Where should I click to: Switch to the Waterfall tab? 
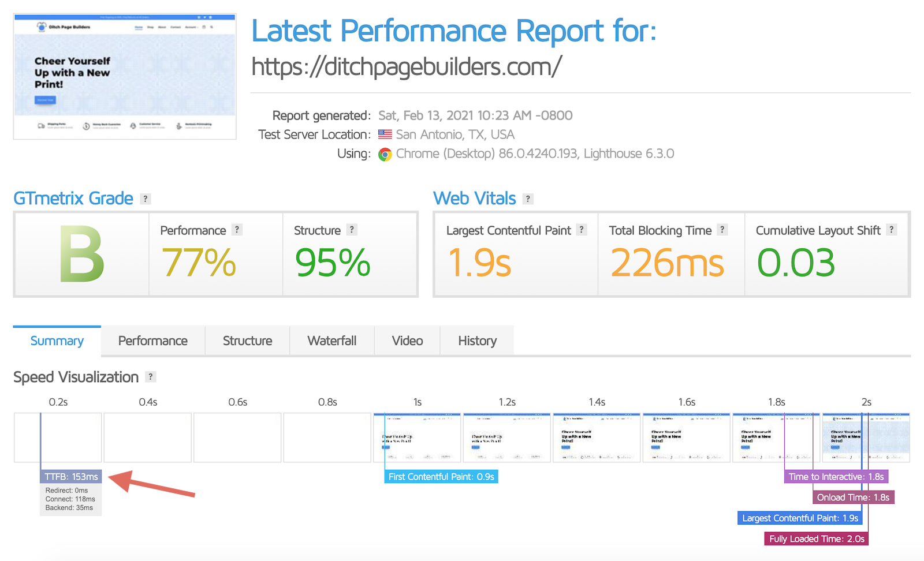click(331, 341)
